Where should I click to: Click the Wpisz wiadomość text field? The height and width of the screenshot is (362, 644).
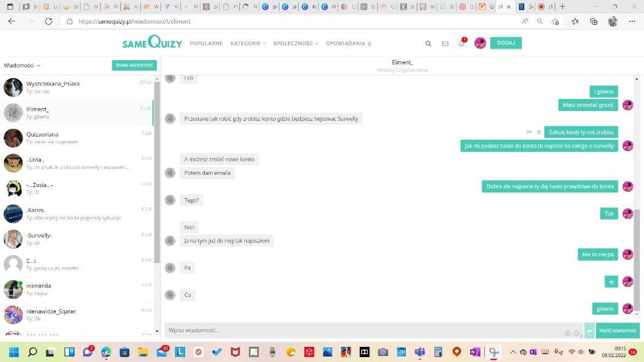[x=365, y=330]
